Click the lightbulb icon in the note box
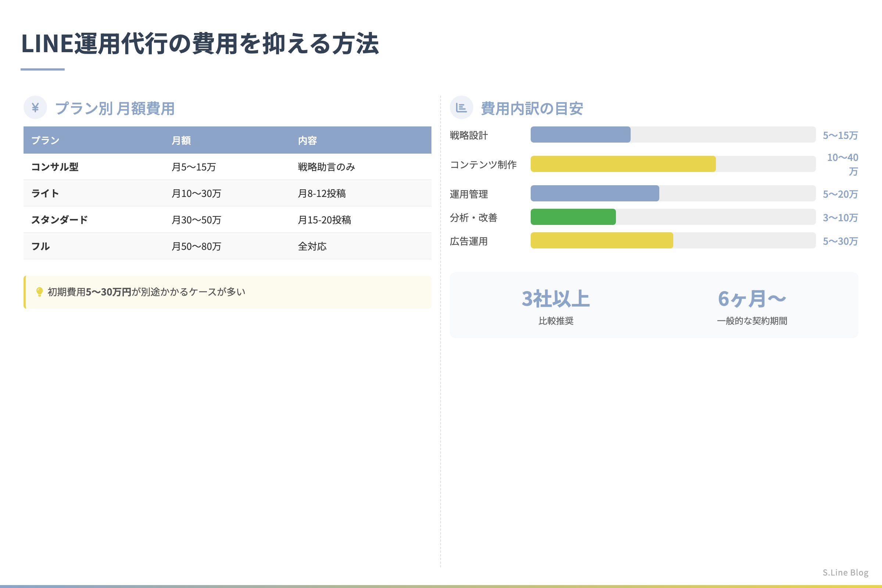Screen dimensions: 882x588 (39, 292)
